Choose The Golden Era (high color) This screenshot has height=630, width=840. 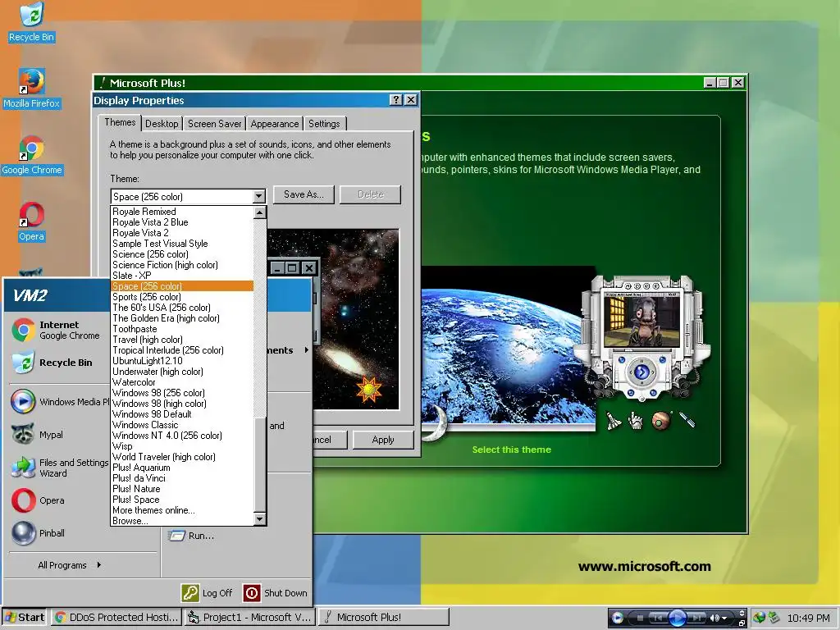coord(181,318)
